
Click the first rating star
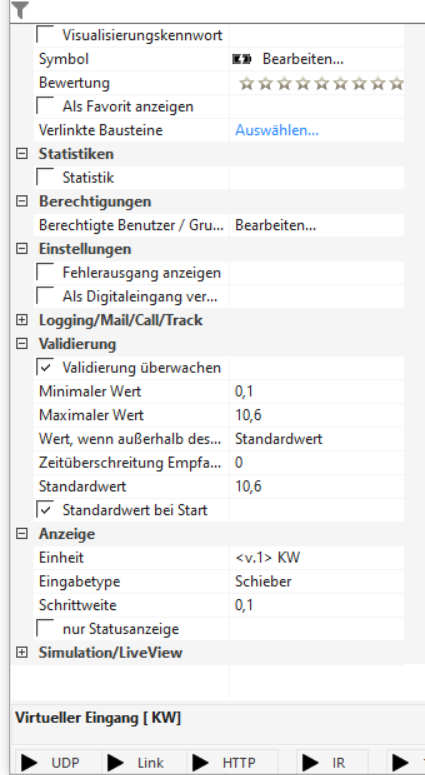(x=246, y=84)
